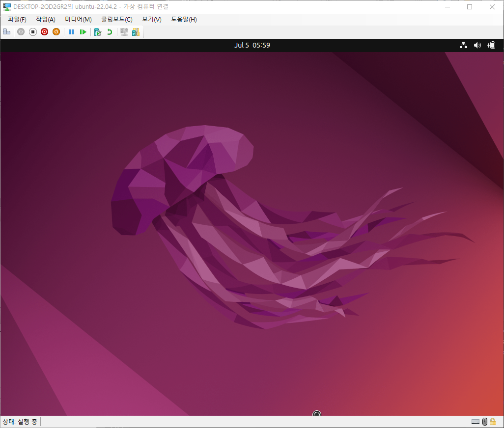
Task: Click the 상태: 실행 중 status text
Action: point(20,422)
